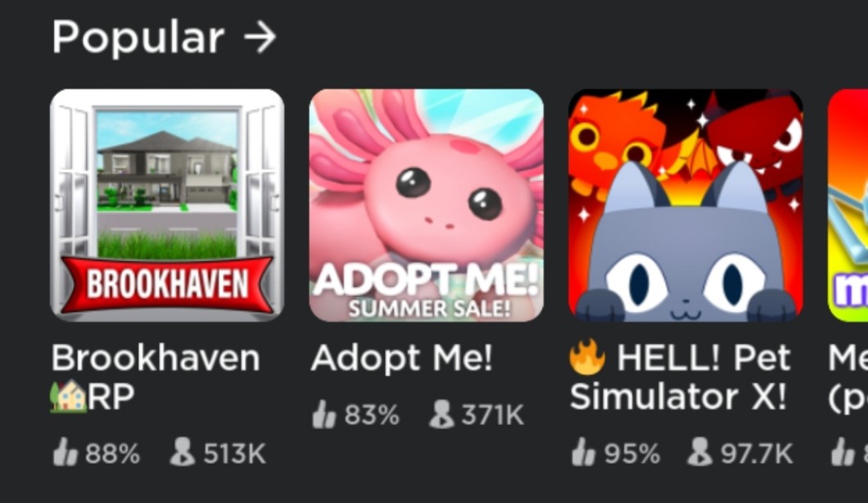Viewport: 868px width, 503px height.
Task: Click the Brookhaven RP title
Action: pos(156,377)
